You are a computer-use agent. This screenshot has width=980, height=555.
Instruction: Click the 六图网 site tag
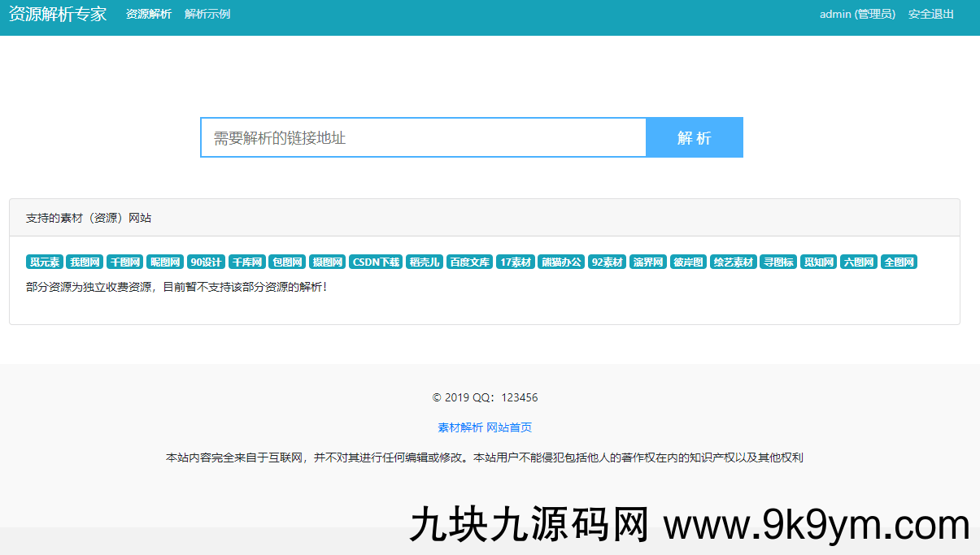[859, 262]
